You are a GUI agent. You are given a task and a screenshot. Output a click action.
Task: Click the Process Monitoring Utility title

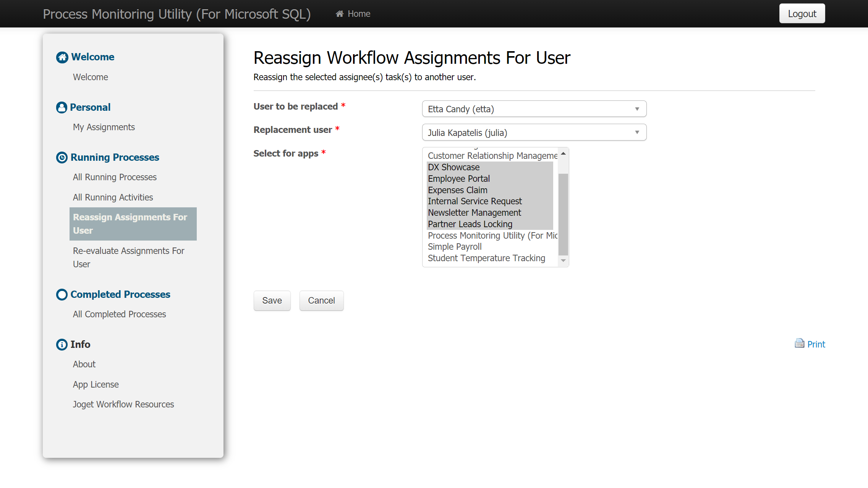[177, 14]
